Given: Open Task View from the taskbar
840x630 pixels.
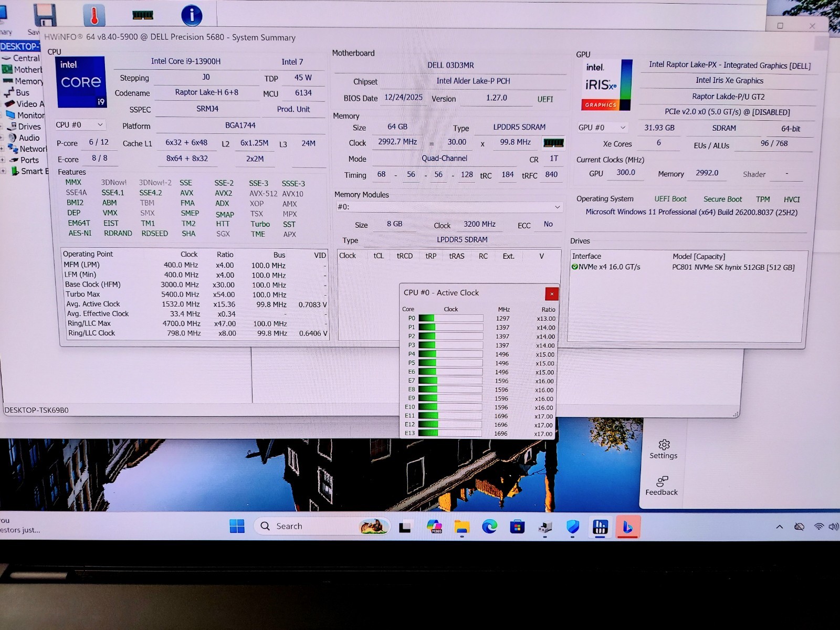Looking at the screenshot, I should pos(405,527).
